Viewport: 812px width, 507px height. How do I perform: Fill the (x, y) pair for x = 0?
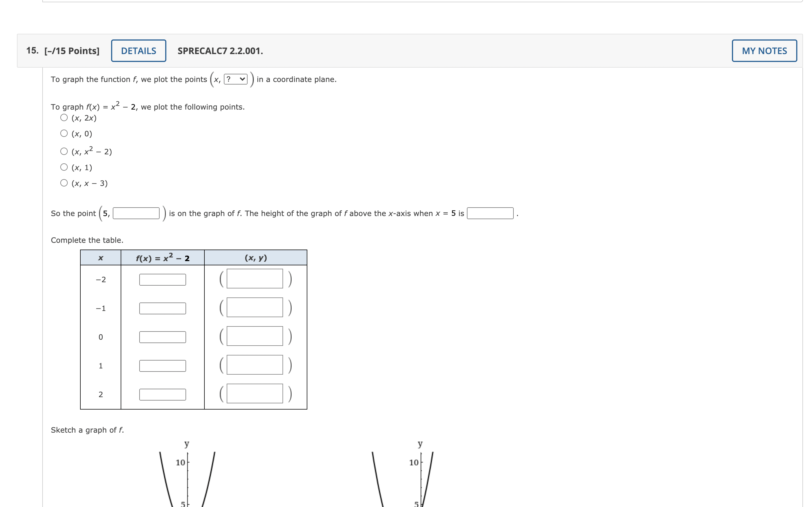[255, 336]
